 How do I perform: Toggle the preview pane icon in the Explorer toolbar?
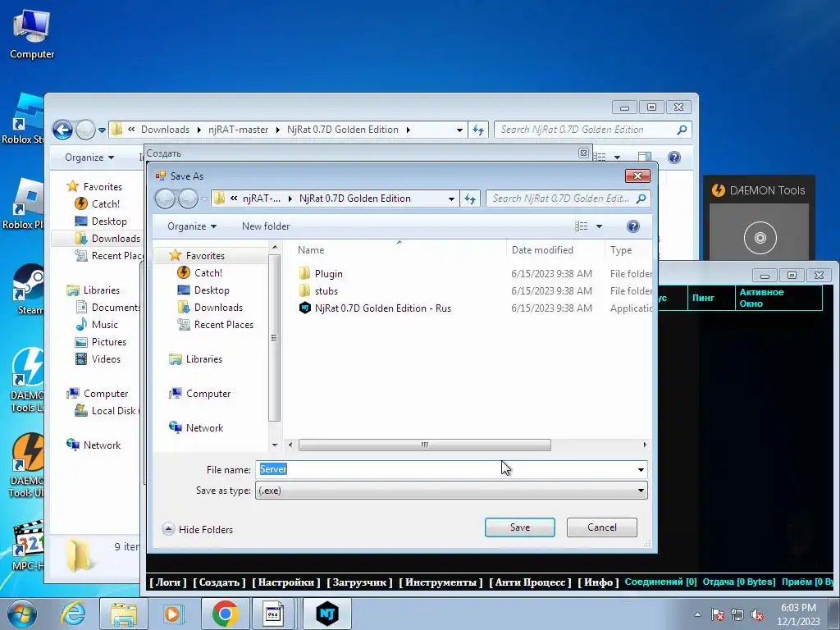(645, 157)
